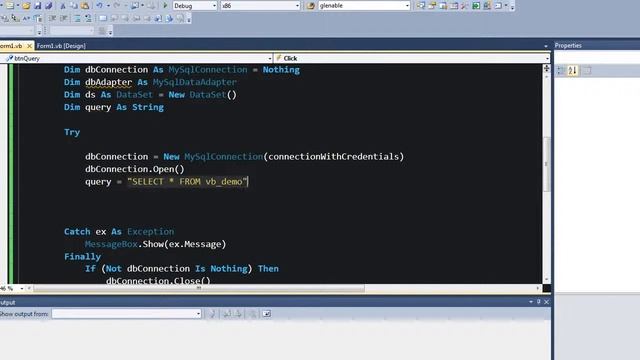The image size is (640, 360).
Task: Switch to the Form1.vb [Design] tab
Action: (61, 46)
